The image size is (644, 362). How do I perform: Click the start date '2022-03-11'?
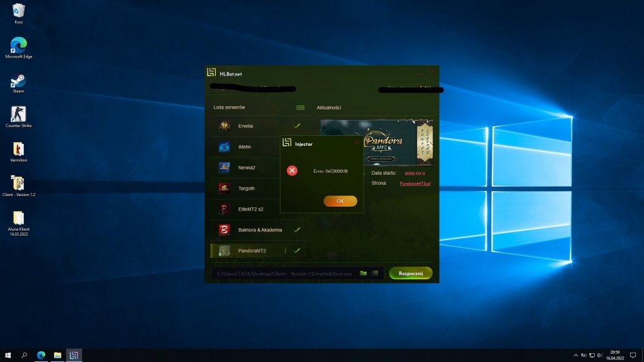tap(415, 173)
